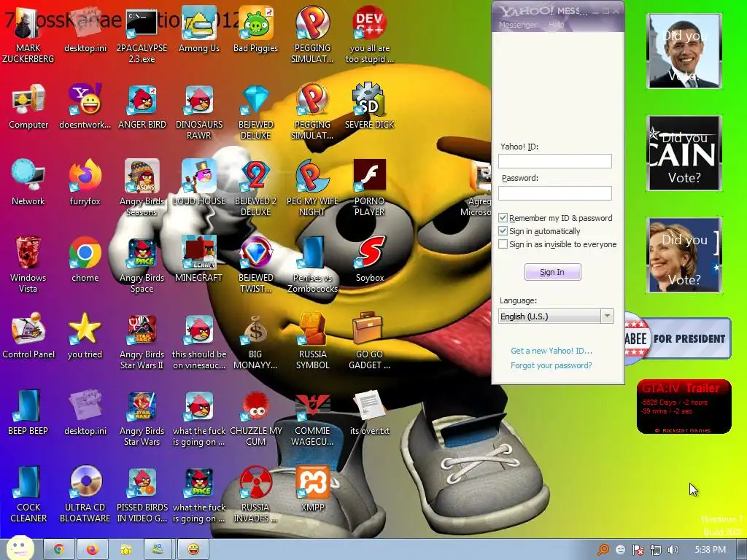Open the Start menu smiley orb
The width and height of the screenshot is (747, 560).
point(20,548)
